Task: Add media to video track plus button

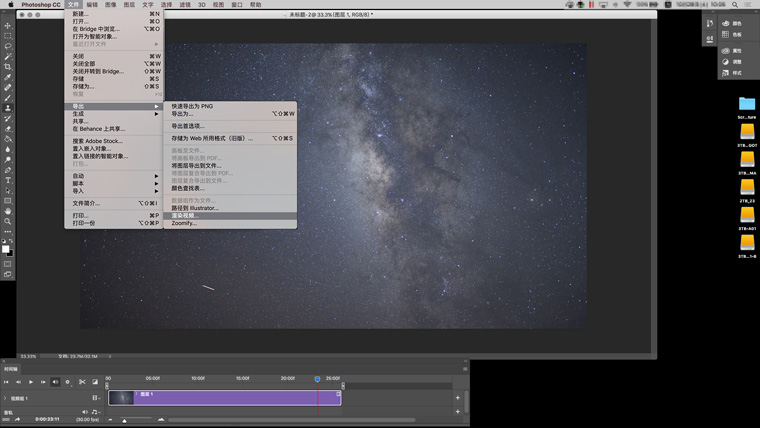Action: pos(458,398)
